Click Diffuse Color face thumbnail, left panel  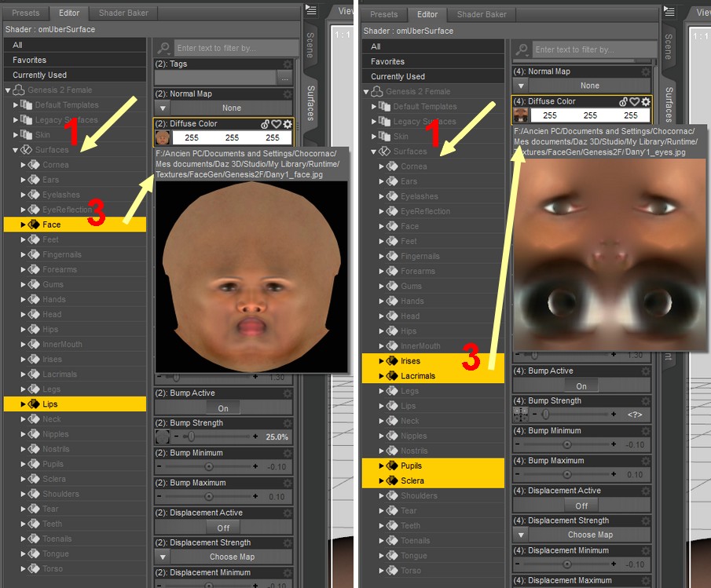tap(163, 137)
